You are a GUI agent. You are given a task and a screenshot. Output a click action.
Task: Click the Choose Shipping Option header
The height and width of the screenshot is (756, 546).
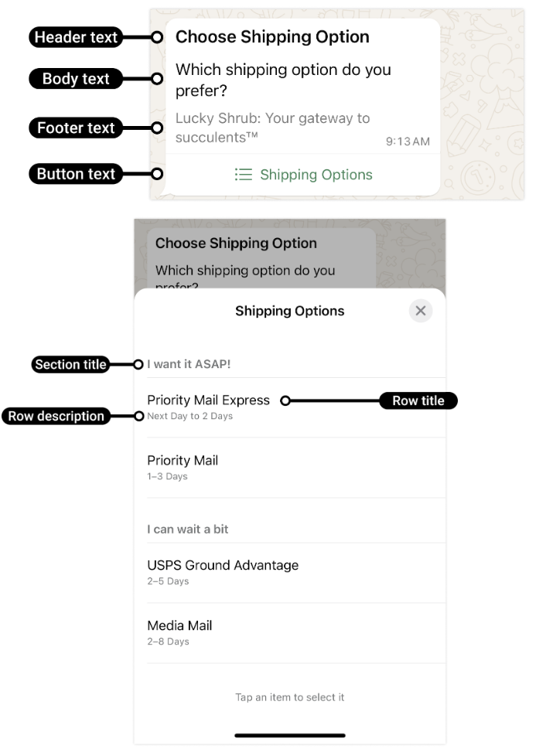point(272,37)
